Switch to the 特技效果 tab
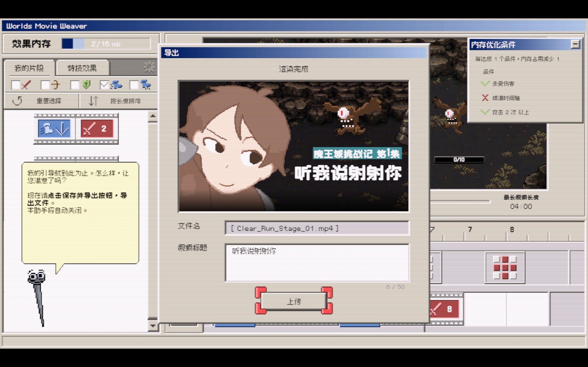This screenshot has height=367, width=588. point(82,68)
